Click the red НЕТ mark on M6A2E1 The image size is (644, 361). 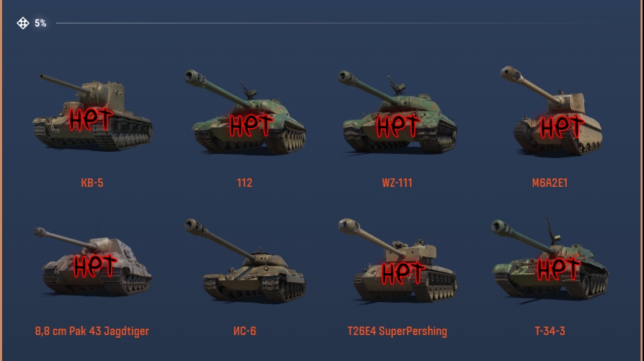562,126
